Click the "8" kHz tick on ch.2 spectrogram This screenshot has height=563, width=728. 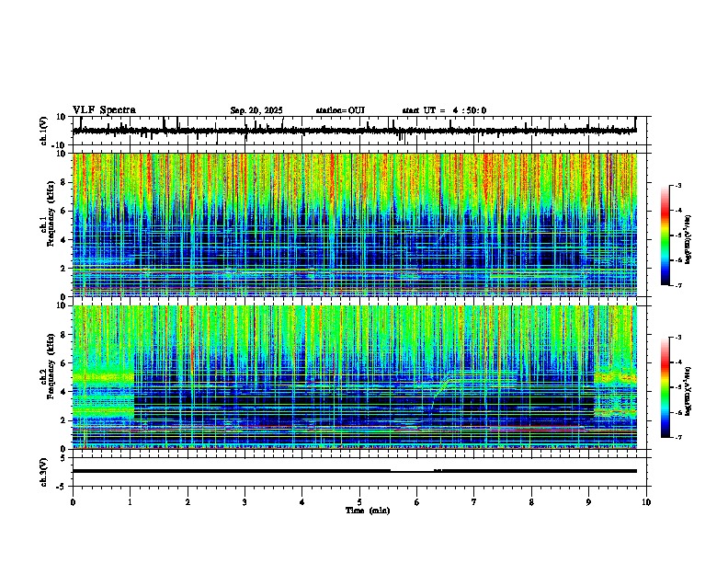click(x=64, y=335)
